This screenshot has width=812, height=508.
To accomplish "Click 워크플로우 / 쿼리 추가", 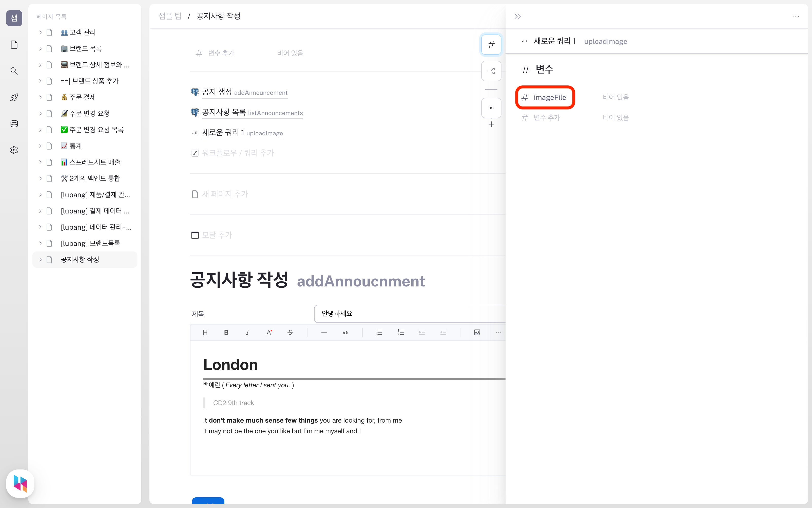I will coord(238,153).
